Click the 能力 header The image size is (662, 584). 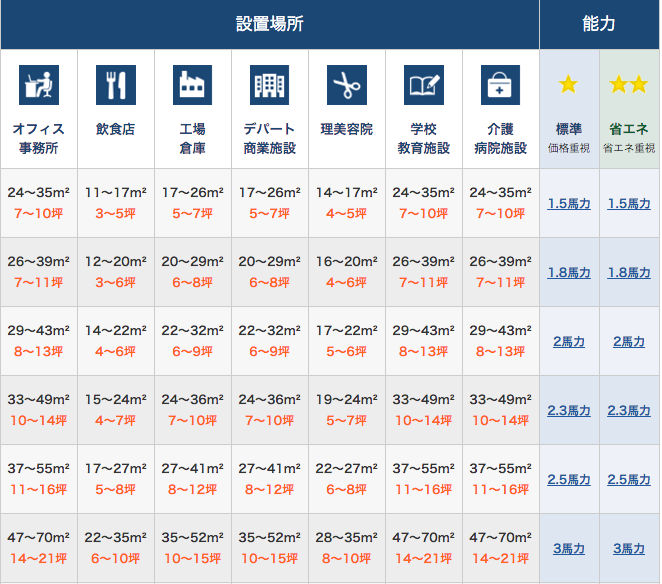click(x=599, y=24)
